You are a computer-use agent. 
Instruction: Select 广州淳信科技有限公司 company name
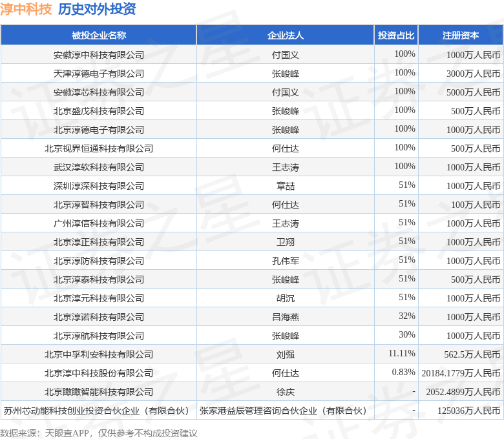coord(99,223)
